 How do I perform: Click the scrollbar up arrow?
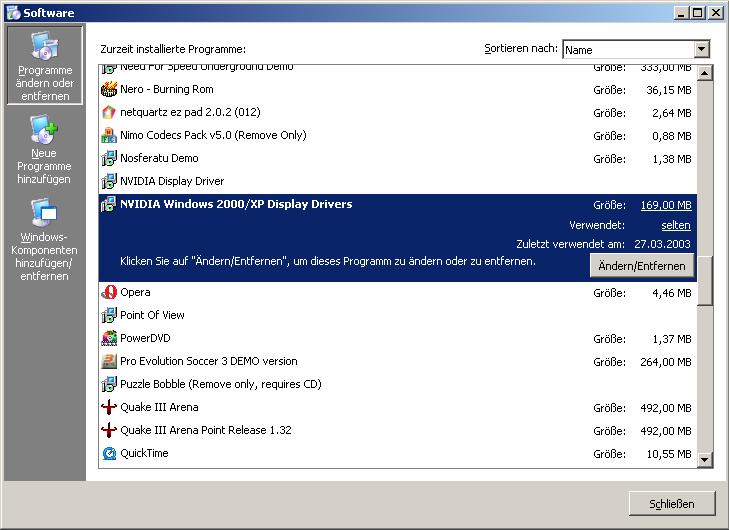coord(705,73)
